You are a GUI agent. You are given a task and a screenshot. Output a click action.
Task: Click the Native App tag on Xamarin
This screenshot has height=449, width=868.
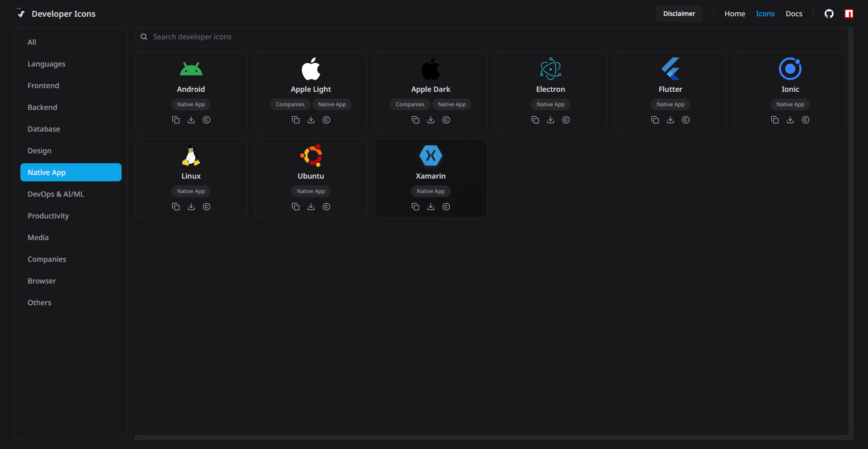pyautogui.click(x=431, y=191)
